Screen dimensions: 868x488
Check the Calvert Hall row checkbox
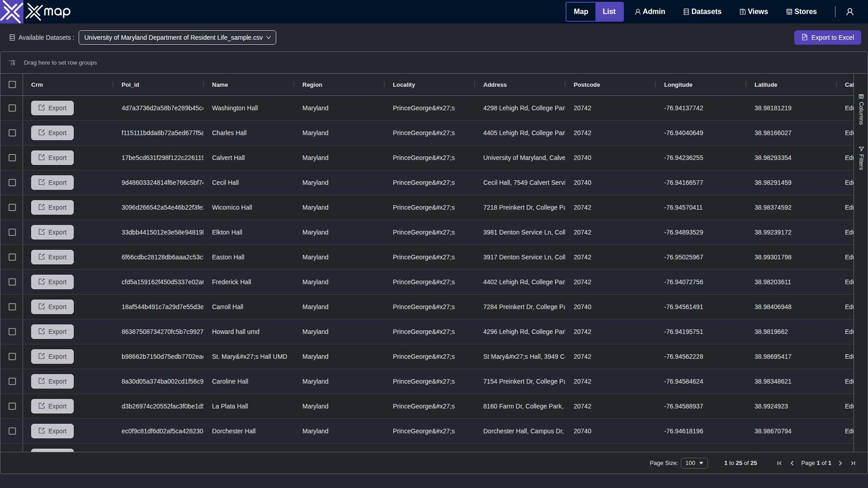click(x=12, y=158)
